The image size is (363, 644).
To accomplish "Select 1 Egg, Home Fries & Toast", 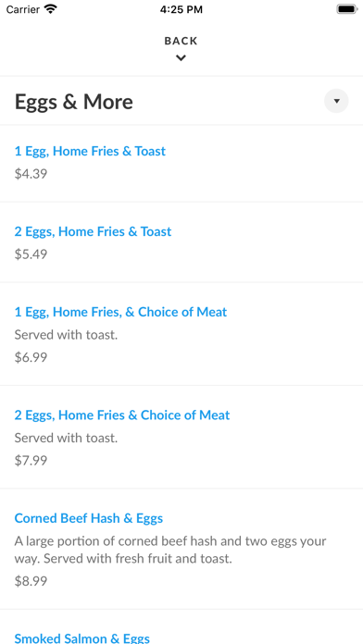I will coord(90,151).
